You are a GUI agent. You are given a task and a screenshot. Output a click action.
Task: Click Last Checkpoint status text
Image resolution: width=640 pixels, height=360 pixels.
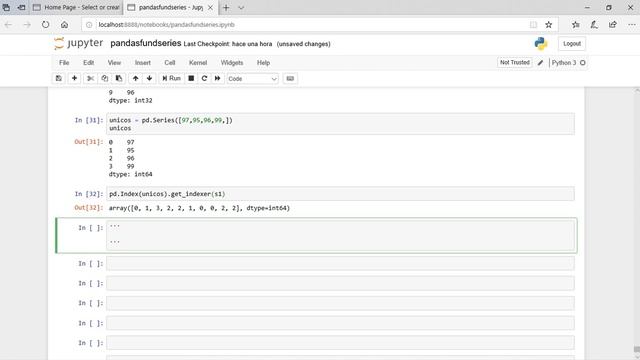point(228,44)
